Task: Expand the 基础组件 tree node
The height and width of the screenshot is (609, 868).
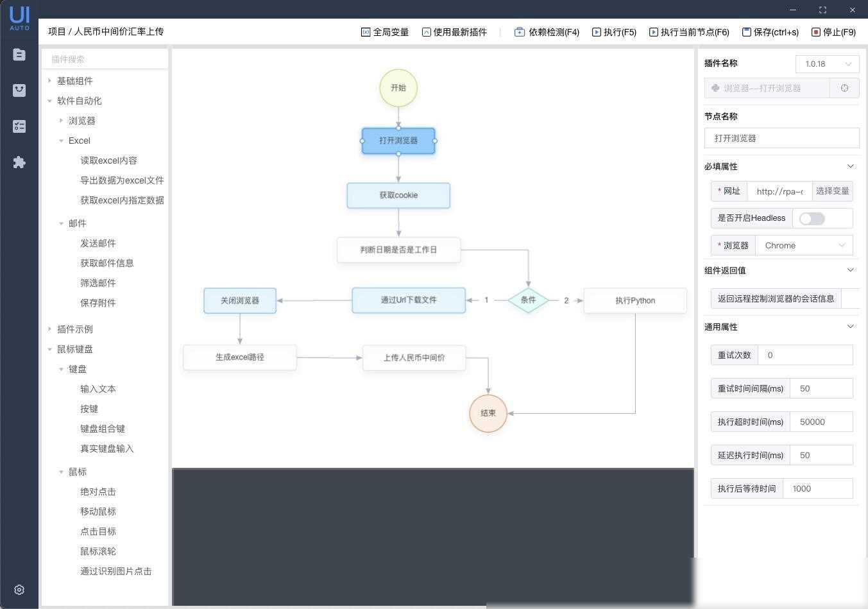Action: pyautogui.click(x=49, y=81)
